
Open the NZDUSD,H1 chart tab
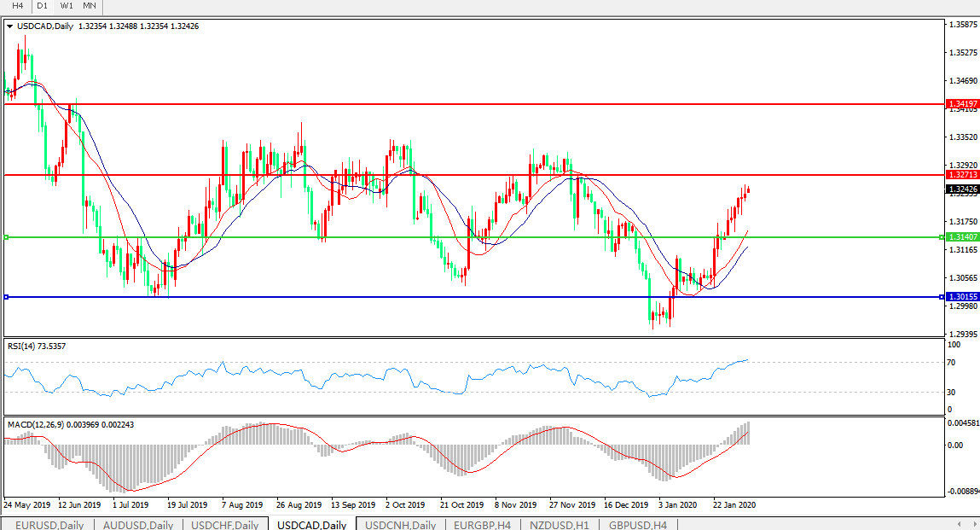pyautogui.click(x=559, y=524)
